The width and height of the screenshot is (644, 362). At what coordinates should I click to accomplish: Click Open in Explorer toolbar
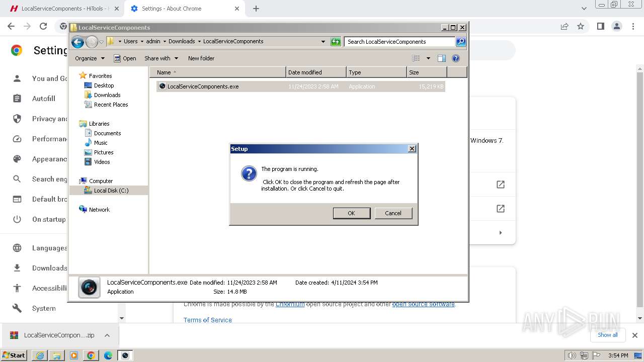[x=125, y=58]
